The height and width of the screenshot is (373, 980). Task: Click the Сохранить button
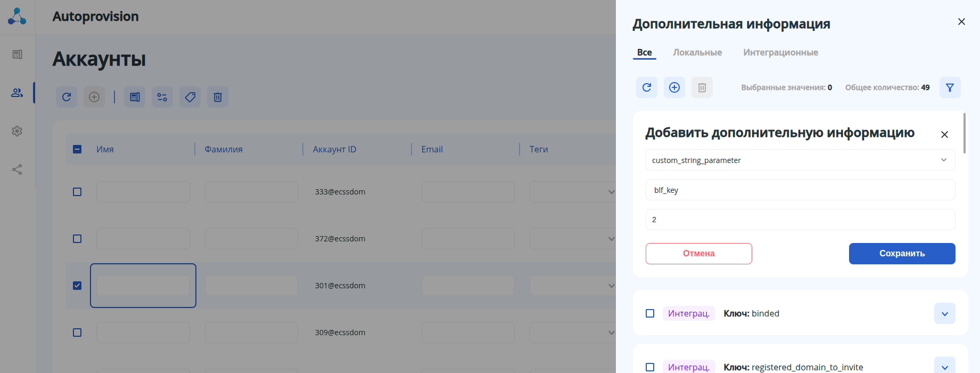[902, 254]
